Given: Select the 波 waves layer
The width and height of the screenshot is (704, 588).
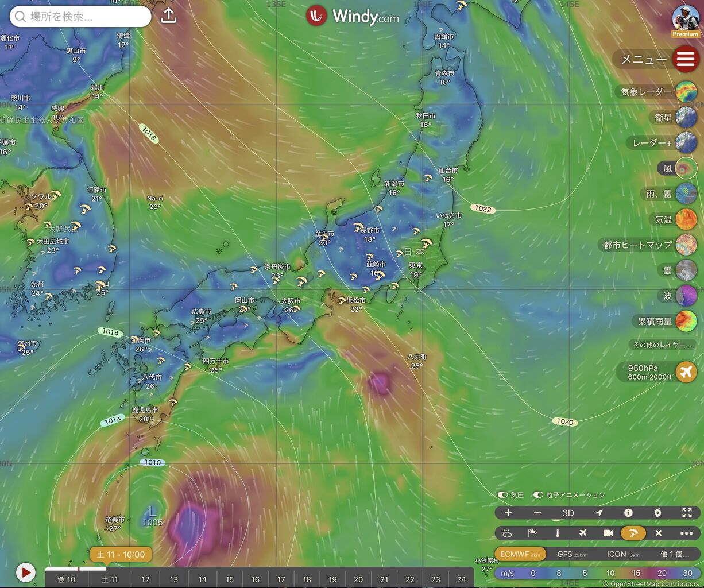Looking at the screenshot, I should [x=687, y=296].
